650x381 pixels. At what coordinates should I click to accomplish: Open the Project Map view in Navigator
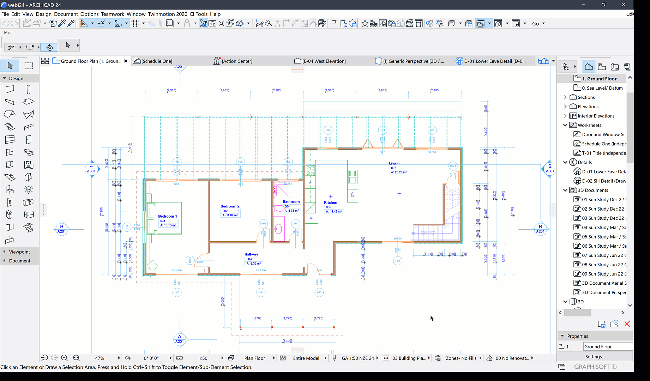589,66
